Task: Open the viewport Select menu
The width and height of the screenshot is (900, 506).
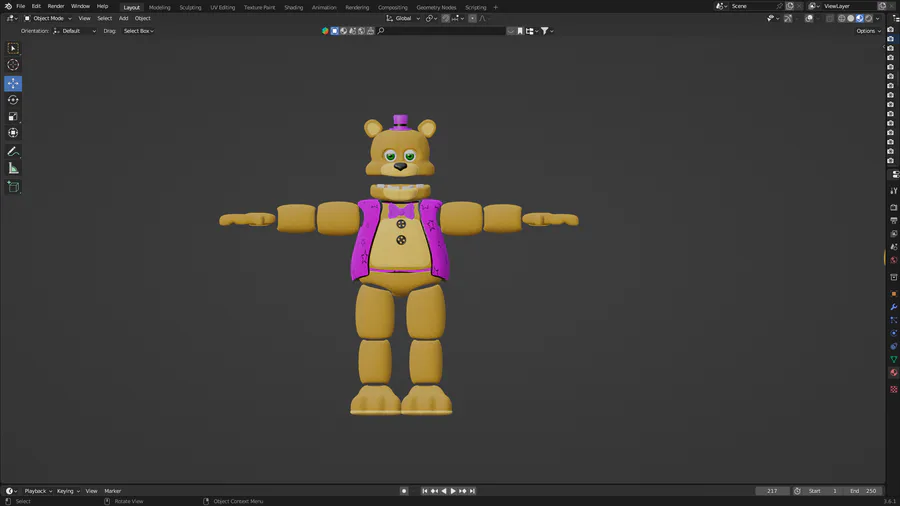Action: coord(104,18)
